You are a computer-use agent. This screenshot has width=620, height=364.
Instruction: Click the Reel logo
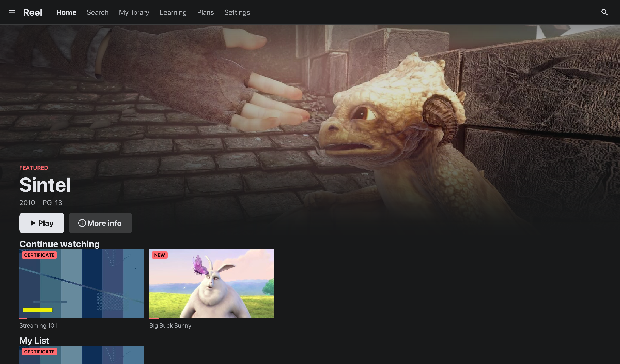(x=33, y=12)
